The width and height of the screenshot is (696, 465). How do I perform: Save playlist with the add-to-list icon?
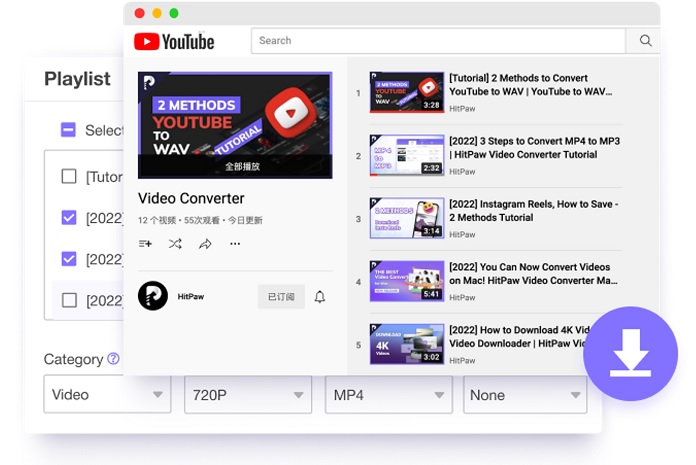point(145,244)
